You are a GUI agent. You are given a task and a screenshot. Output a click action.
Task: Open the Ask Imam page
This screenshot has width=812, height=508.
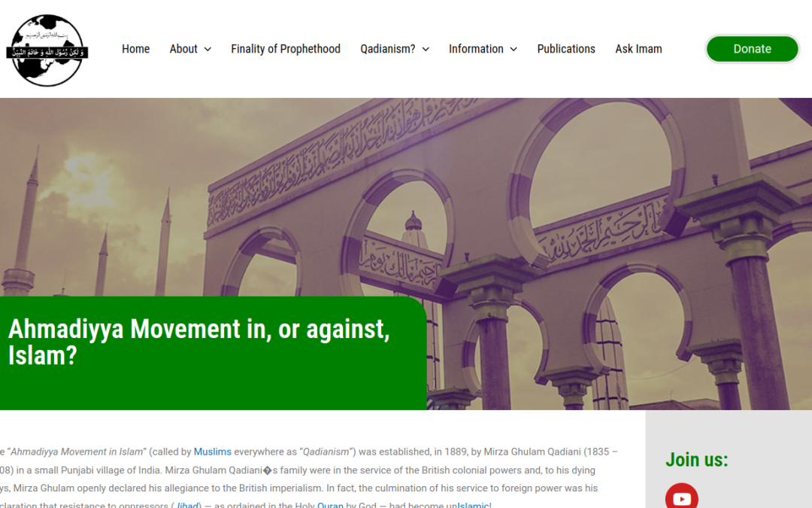pos(638,49)
